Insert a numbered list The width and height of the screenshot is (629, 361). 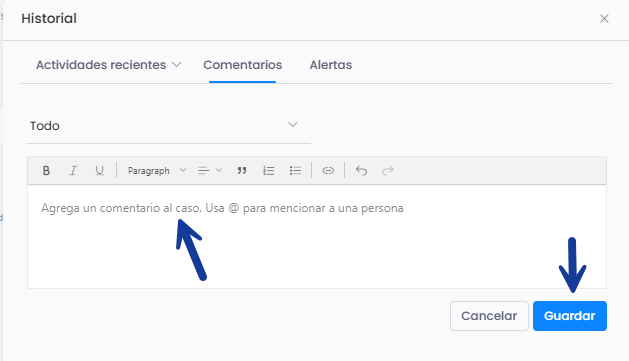click(x=268, y=171)
